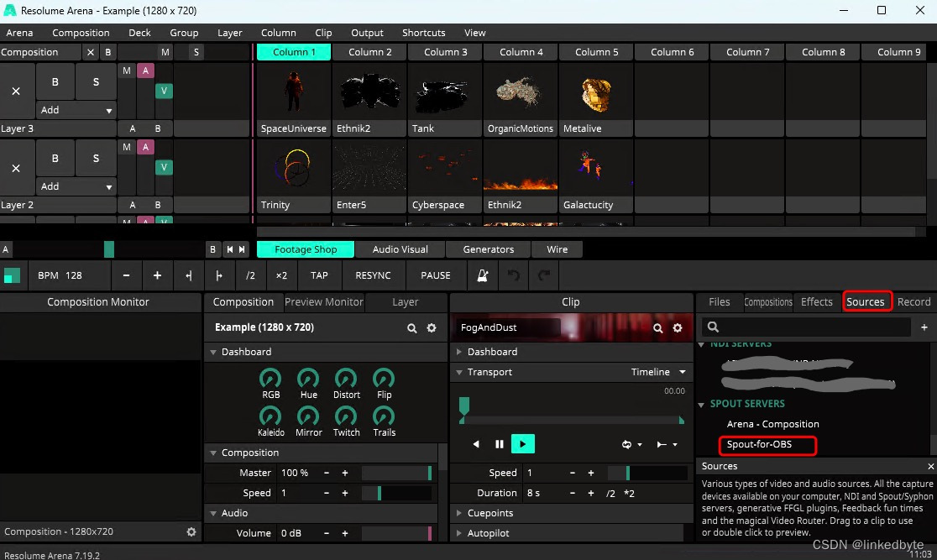937x560 pixels.
Task: Expand the Cuepoints section
Action: pyautogui.click(x=459, y=513)
